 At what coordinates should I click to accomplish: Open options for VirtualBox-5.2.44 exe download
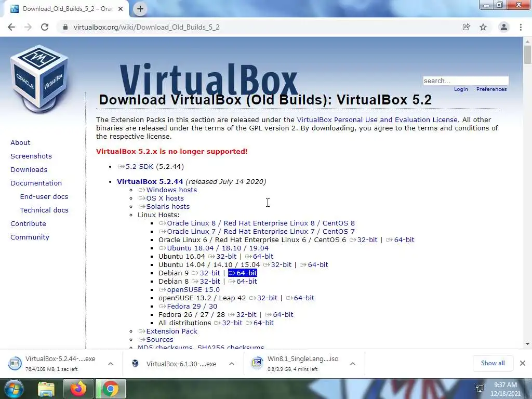[111, 364]
